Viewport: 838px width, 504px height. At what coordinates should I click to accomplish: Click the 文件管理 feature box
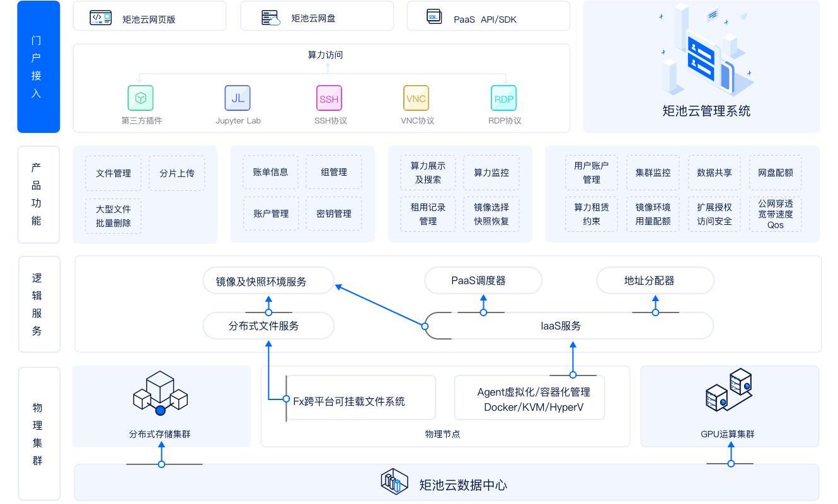(x=113, y=173)
